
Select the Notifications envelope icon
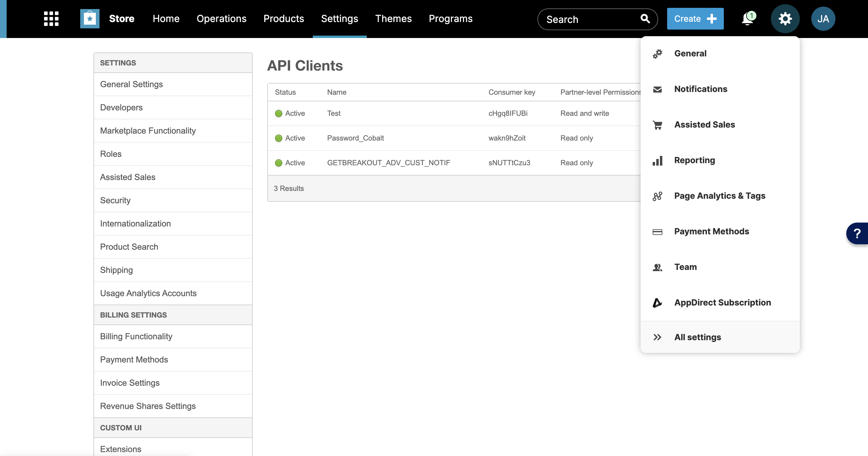[657, 89]
